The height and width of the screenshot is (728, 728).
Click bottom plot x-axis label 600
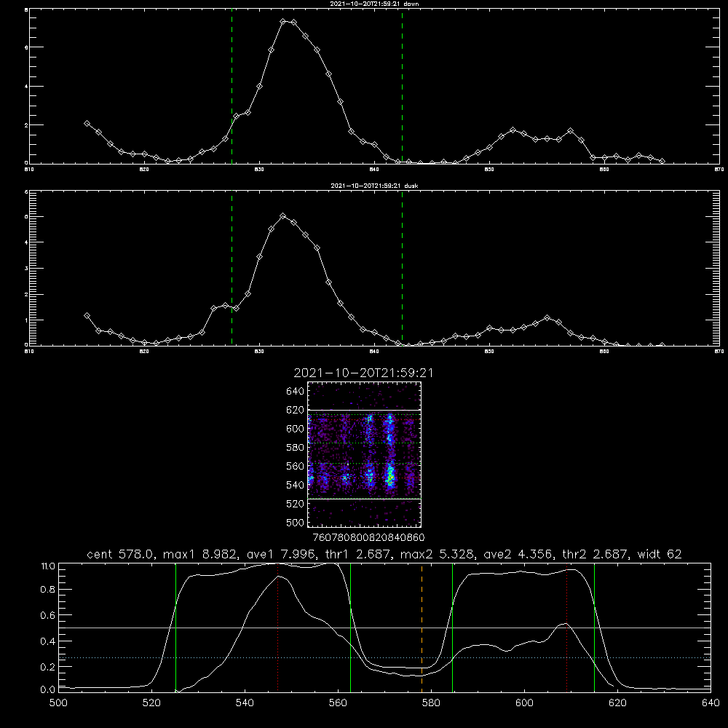coord(524,703)
